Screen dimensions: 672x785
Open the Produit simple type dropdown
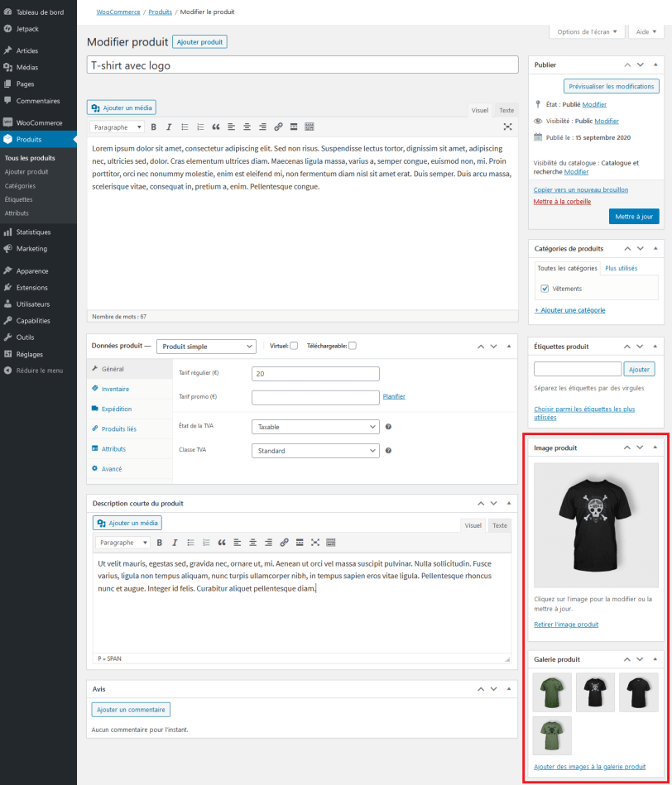[x=206, y=347]
